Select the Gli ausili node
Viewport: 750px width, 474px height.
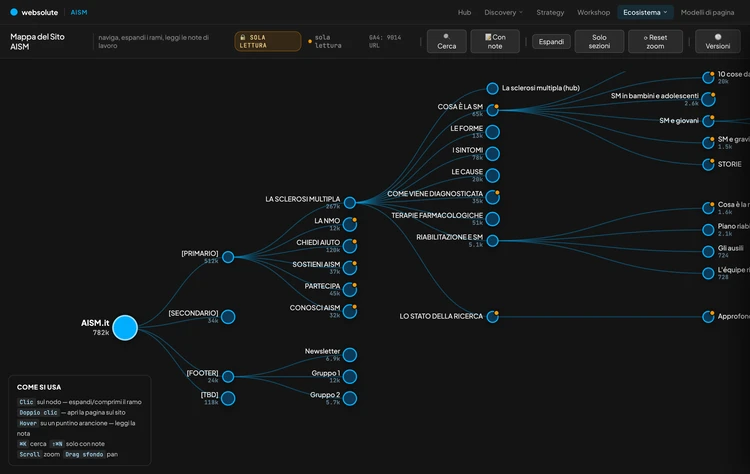tap(708, 252)
